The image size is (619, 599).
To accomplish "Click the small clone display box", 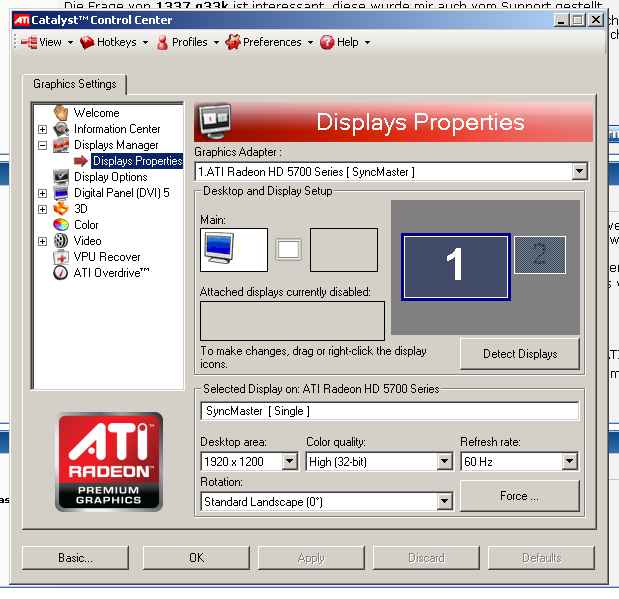I will coord(288,250).
